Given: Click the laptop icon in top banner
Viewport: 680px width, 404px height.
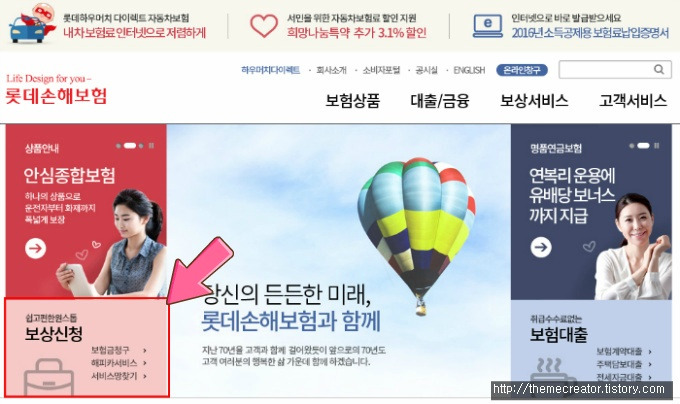Looking at the screenshot, I should pyautogui.click(x=488, y=26).
